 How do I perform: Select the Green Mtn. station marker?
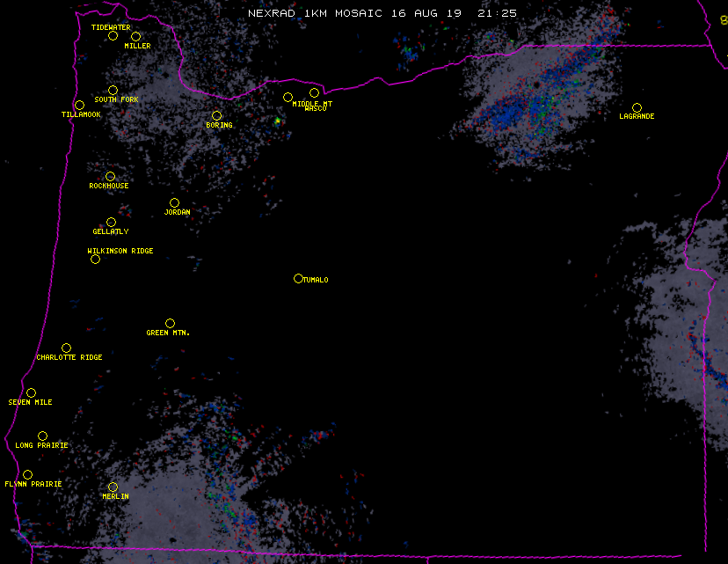(x=170, y=323)
